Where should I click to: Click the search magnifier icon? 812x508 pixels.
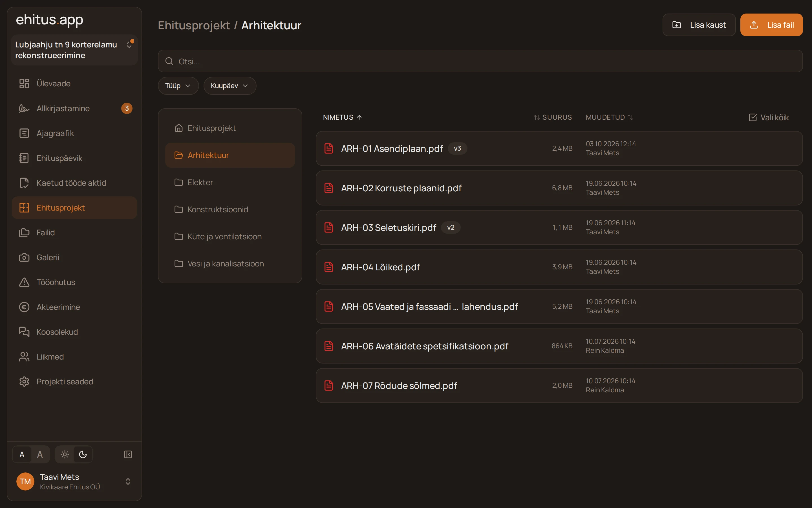pos(169,61)
